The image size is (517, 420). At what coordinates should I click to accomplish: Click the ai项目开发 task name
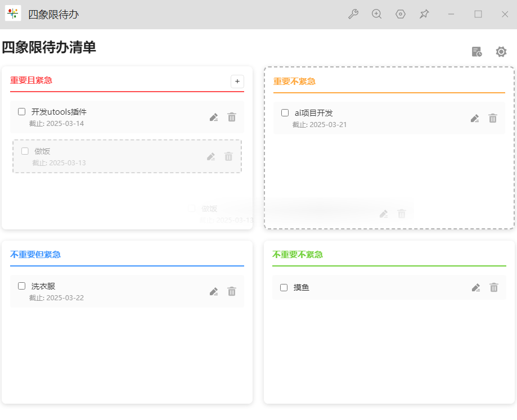point(313,113)
